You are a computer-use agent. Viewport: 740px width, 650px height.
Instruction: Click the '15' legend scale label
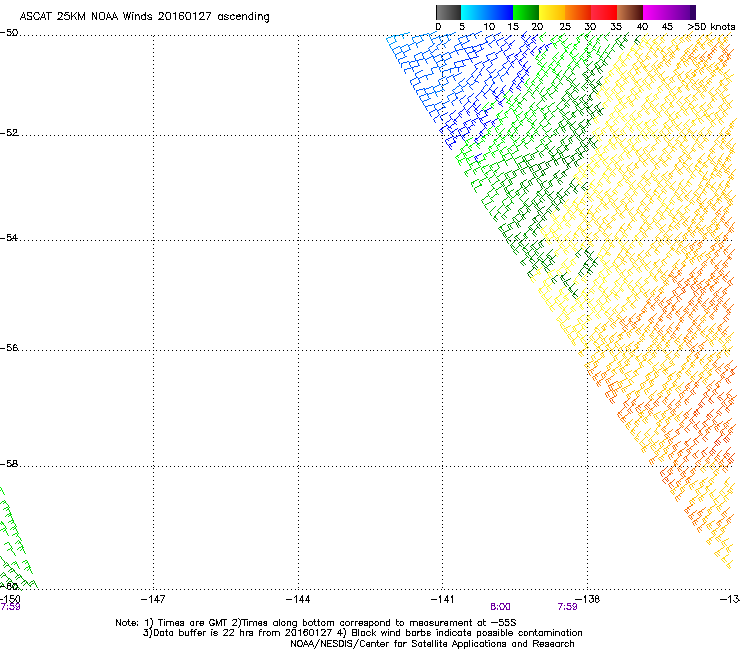pos(513,27)
